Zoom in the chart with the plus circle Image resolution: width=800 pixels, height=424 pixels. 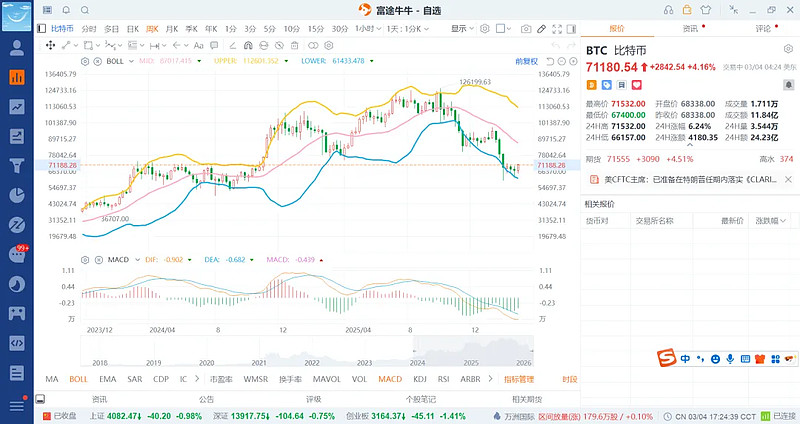point(573,61)
